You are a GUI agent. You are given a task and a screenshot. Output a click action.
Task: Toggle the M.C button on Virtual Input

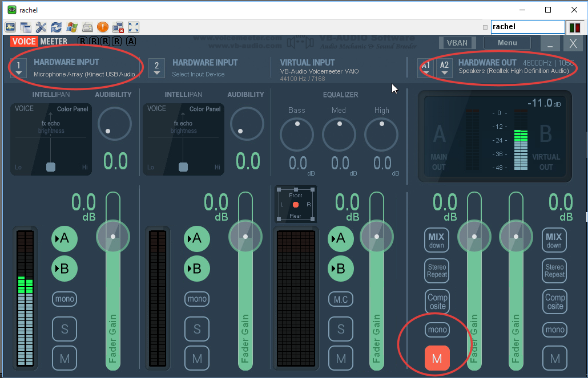(341, 299)
